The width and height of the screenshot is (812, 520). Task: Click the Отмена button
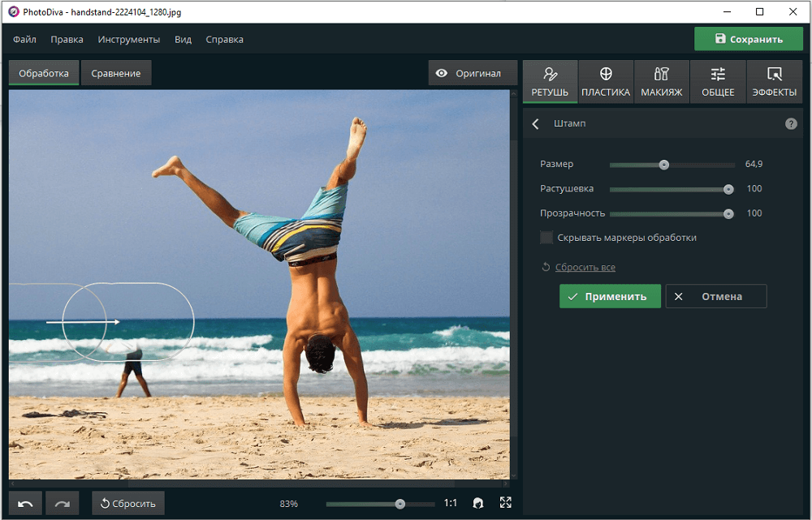pos(716,296)
